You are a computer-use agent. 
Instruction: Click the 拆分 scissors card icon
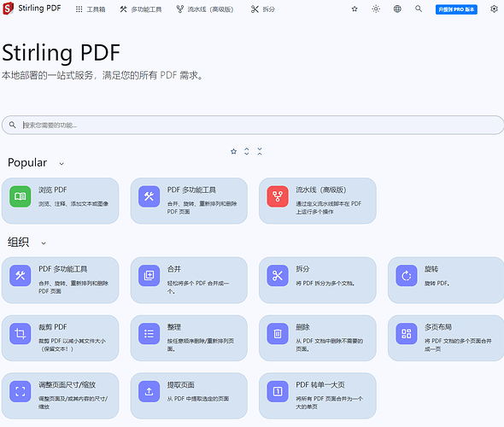pos(278,275)
